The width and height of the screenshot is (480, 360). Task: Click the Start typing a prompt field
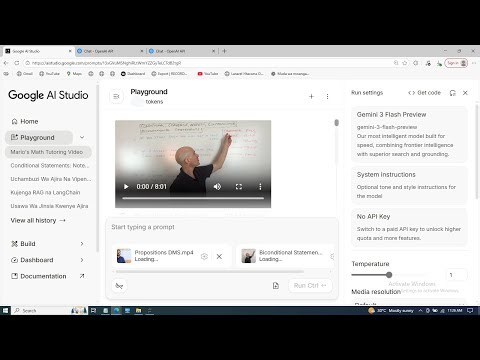click(222, 227)
